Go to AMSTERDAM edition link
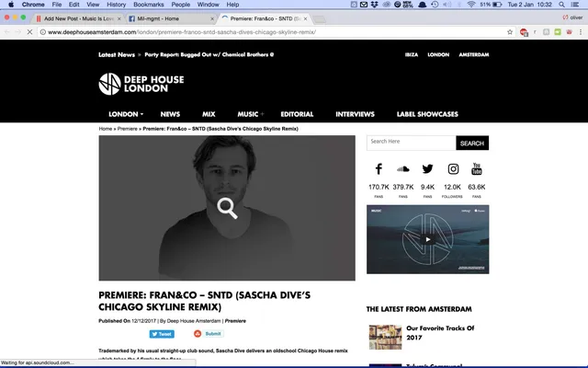 [x=474, y=54]
